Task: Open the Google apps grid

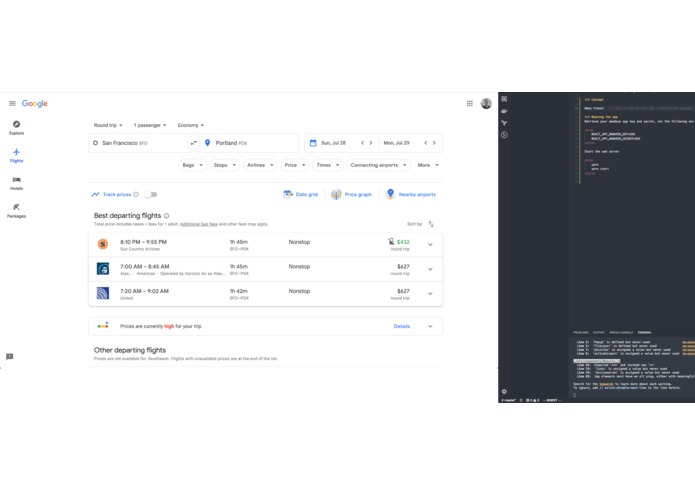Action: (x=469, y=103)
